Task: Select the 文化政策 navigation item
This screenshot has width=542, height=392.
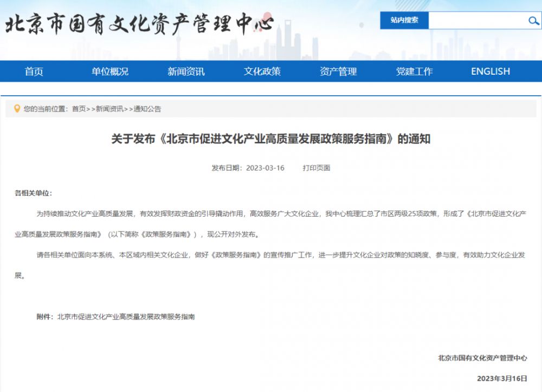Action: [262, 71]
